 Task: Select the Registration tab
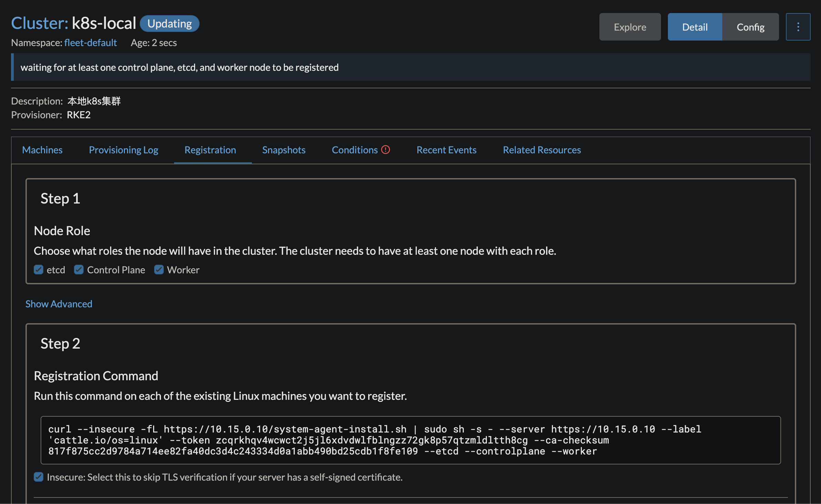(210, 150)
